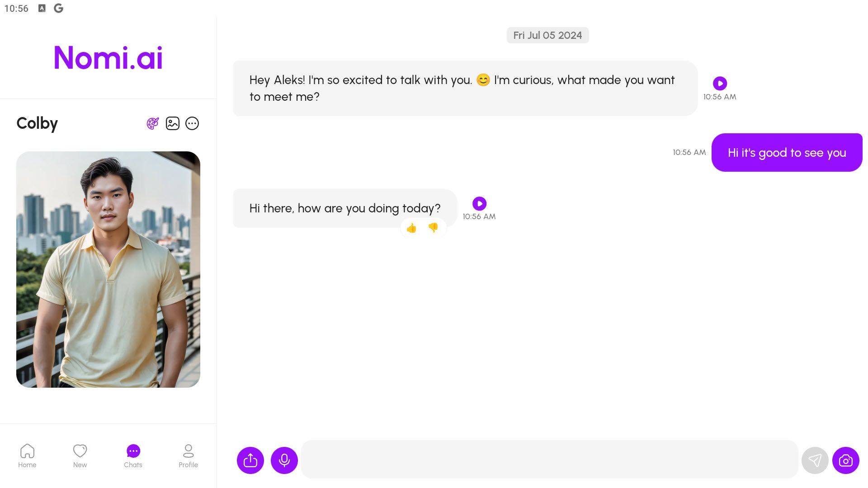The width and height of the screenshot is (868, 488).
Task: Give thumbs down to Colby's reply
Action: tap(433, 228)
